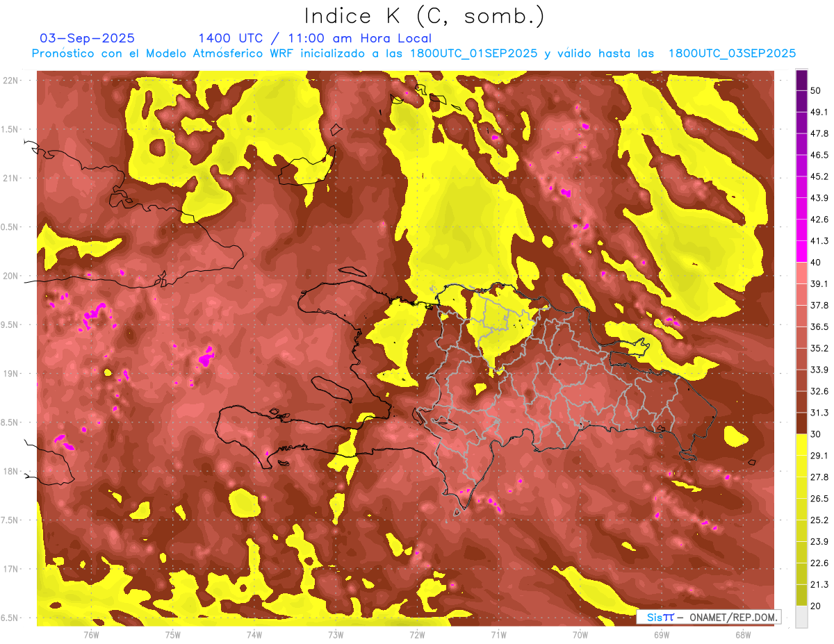
Task: Click the "22N" latitude label
Action: click(x=12, y=80)
